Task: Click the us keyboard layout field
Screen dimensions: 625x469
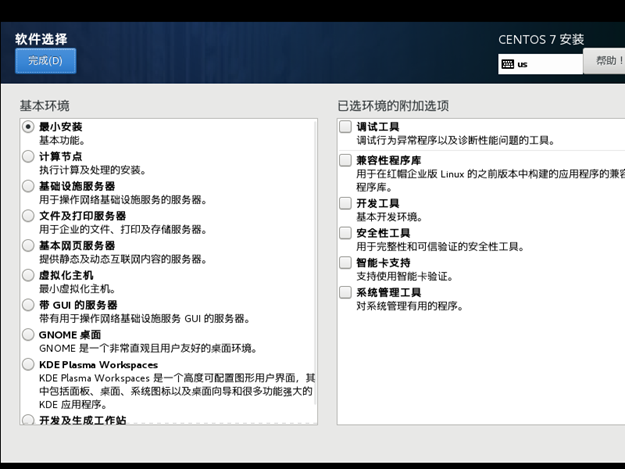Action: pos(540,64)
